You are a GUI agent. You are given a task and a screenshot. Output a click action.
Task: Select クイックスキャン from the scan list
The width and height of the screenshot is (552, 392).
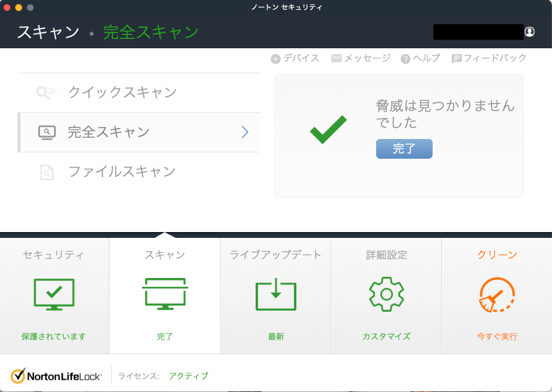click(x=122, y=92)
